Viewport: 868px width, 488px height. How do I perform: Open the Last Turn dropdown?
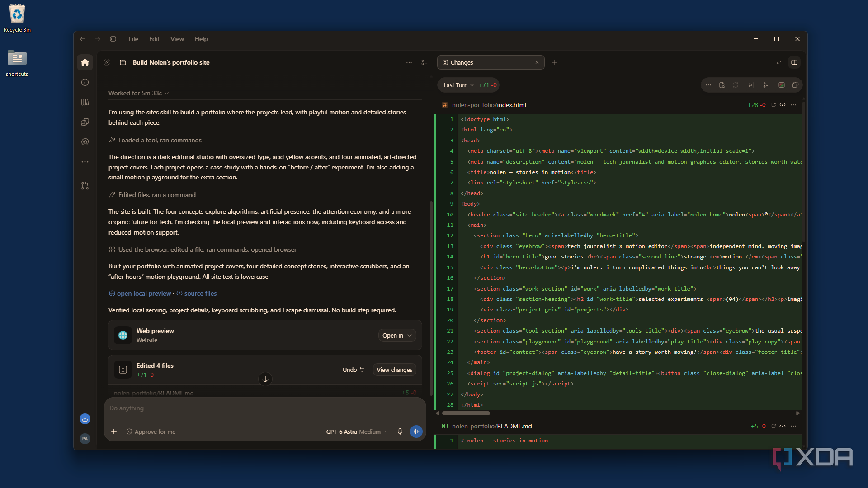pos(458,85)
